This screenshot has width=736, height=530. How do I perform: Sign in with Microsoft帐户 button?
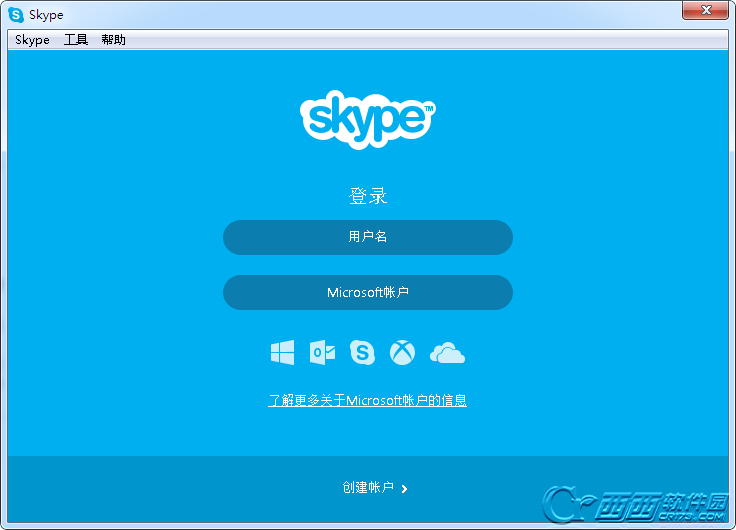[x=368, y=292]
